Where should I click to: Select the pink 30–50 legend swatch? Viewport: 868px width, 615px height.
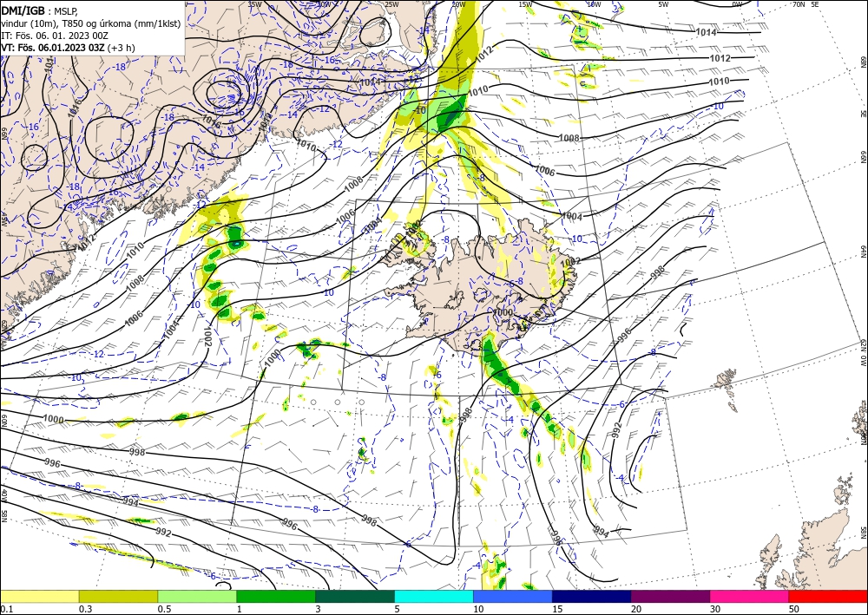(750, 596)
